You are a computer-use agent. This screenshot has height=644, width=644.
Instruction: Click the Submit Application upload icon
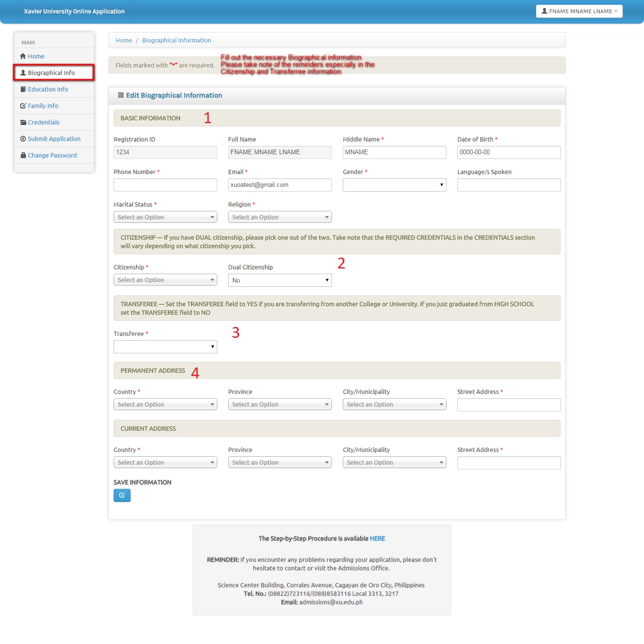(23, 139)
